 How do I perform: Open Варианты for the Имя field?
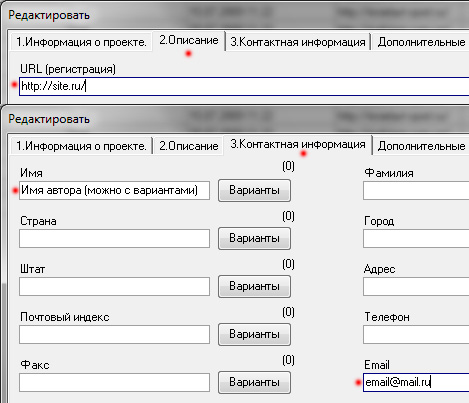(254, 190)
